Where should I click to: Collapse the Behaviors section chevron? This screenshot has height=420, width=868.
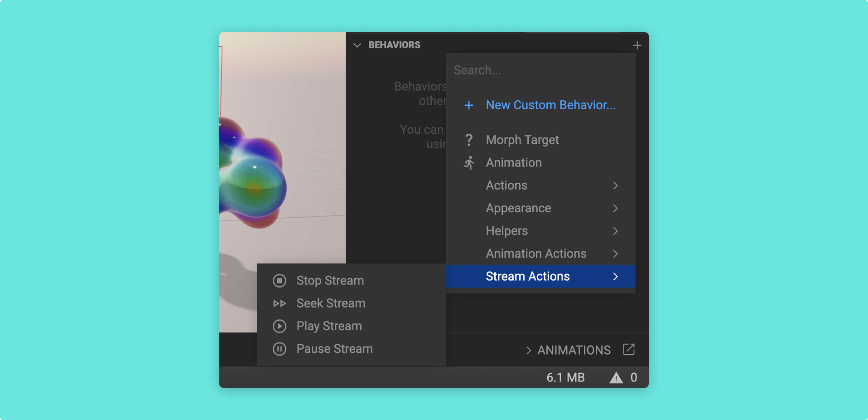point(357,45)
